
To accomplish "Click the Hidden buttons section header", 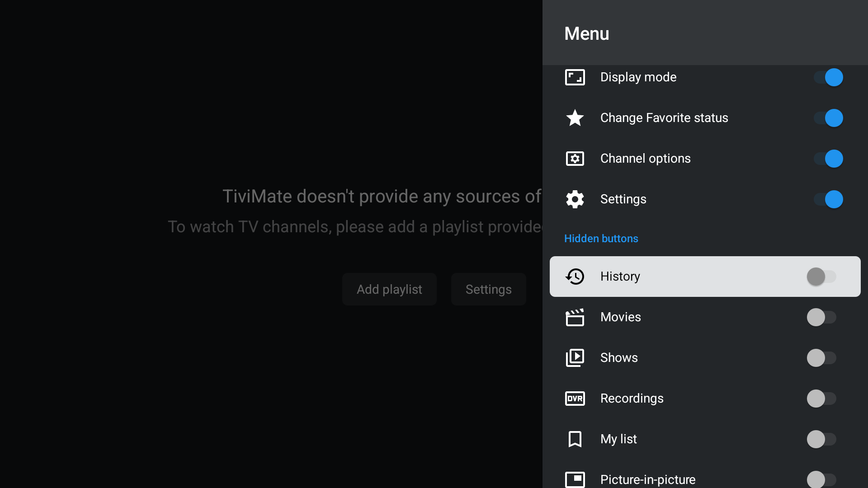I will pos(601,239).
